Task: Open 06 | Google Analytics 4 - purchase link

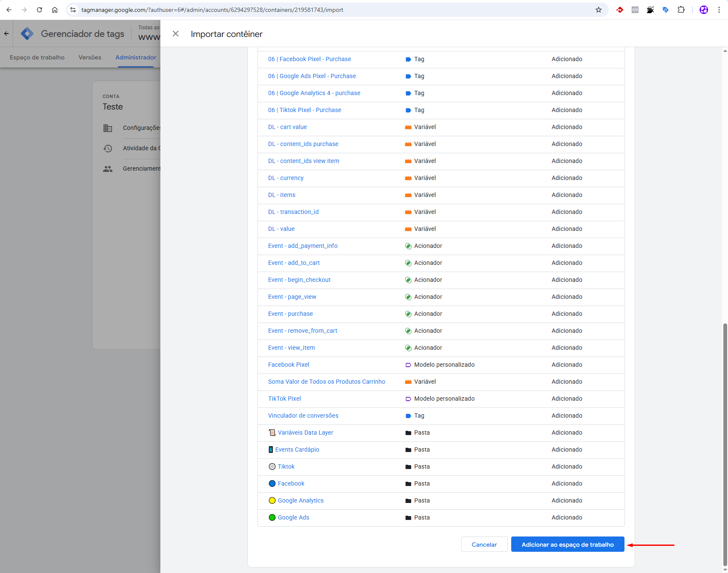Action: point(314,93)
